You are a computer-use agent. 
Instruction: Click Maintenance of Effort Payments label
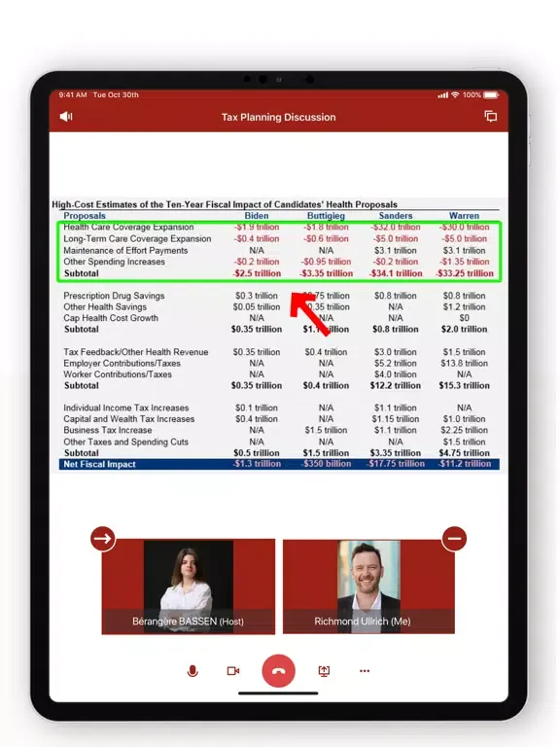pyautogui.click(x=125, y=251)
